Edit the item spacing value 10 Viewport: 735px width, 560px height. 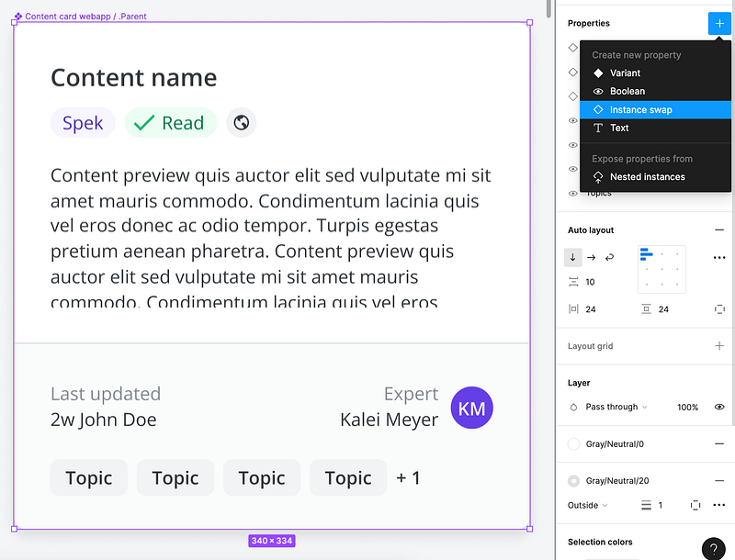pyautogui.click(x=590, y=282)
